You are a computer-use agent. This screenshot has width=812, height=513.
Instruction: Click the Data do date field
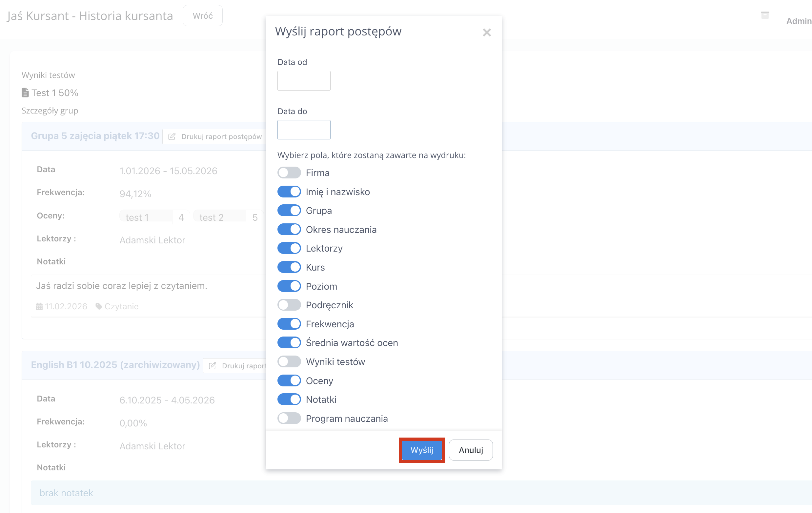click(303, 130)
